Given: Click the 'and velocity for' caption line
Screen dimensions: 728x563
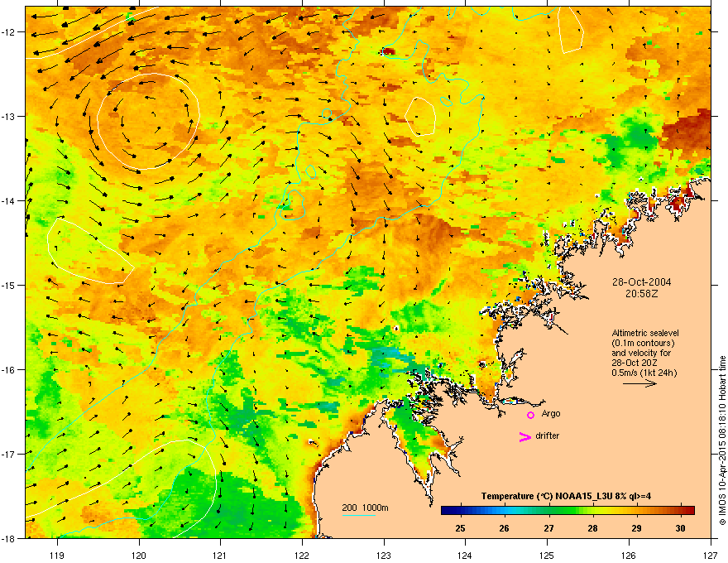Looking at the screenshot, I should tap(640, 353).
